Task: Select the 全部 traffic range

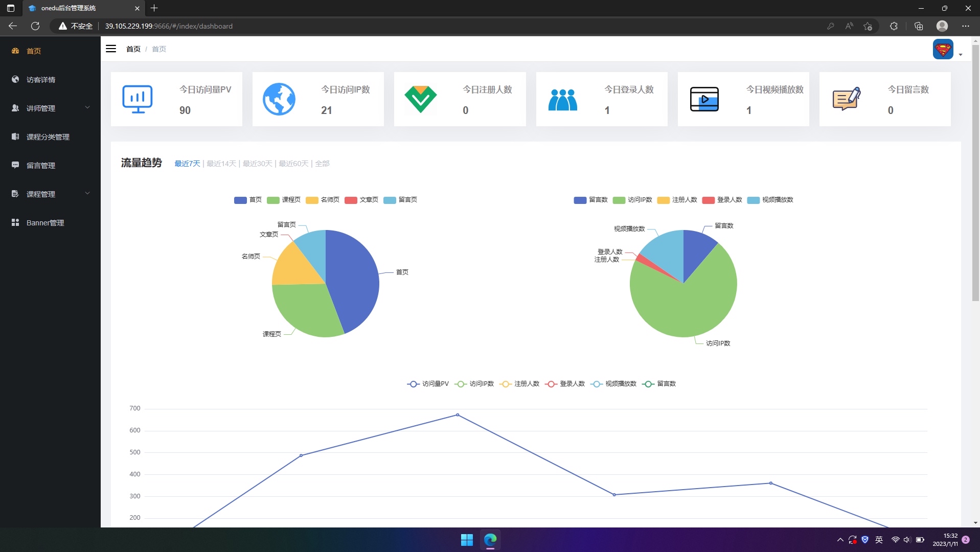Action: [322, 164]
